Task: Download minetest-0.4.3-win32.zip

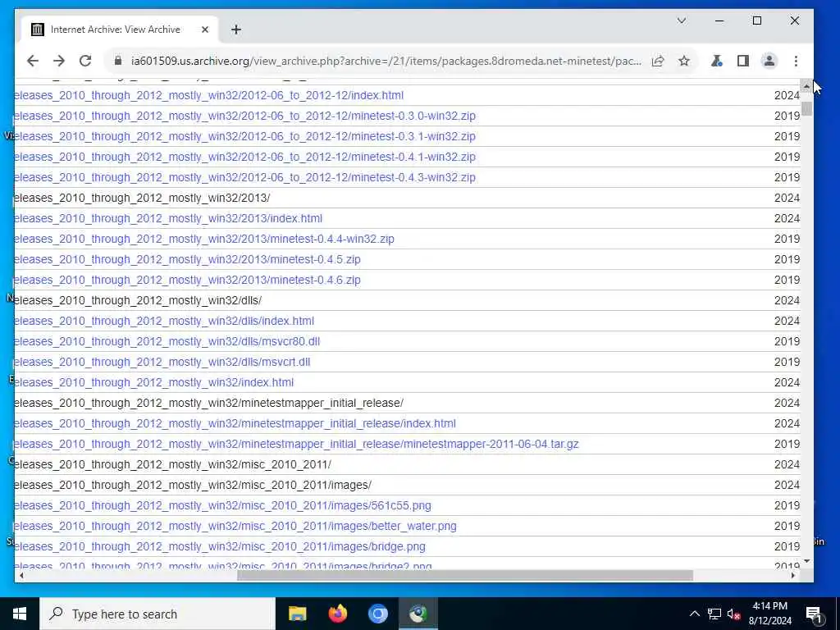Action: click(x=244, y=177)
